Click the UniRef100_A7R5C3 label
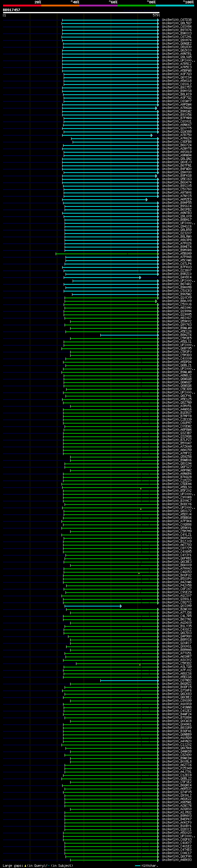 pos(177,67)
